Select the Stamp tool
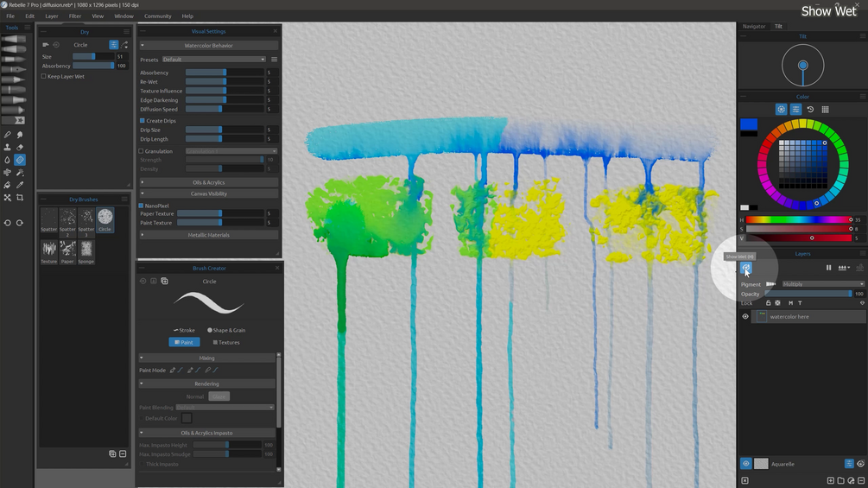This screenshot has height=488, width=868. point(7,147)
